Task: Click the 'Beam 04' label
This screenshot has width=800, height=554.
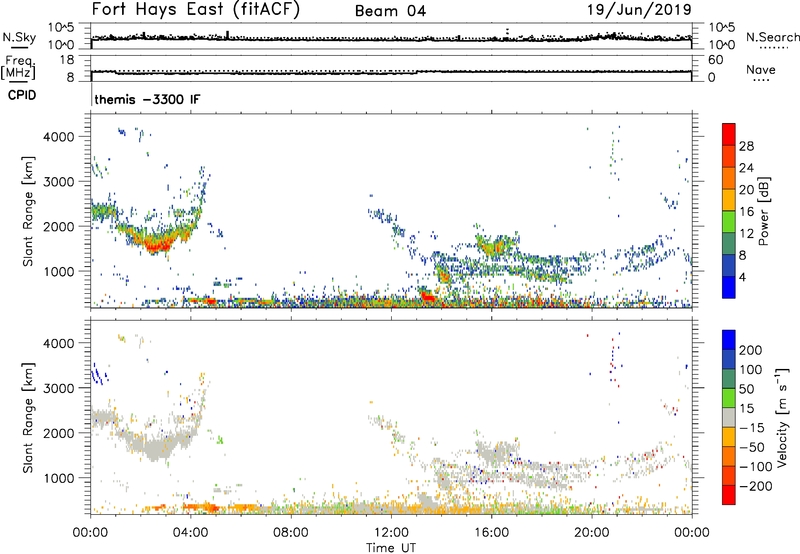Action: [390, 11]
